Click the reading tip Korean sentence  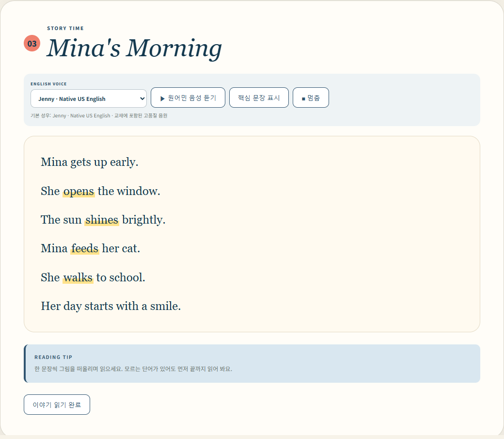[x=133, y=369]
